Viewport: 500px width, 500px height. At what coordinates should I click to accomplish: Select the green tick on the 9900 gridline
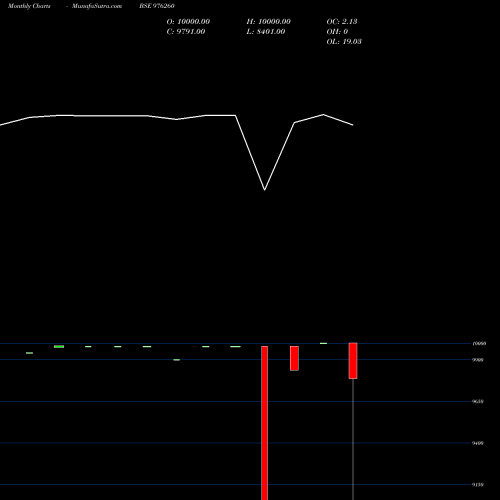(177, 360)
